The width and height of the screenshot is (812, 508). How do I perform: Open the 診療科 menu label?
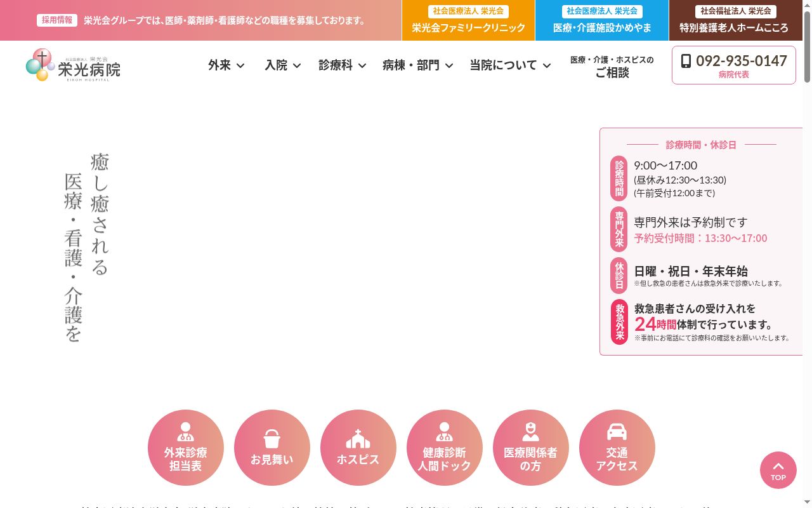pos(336,65)
